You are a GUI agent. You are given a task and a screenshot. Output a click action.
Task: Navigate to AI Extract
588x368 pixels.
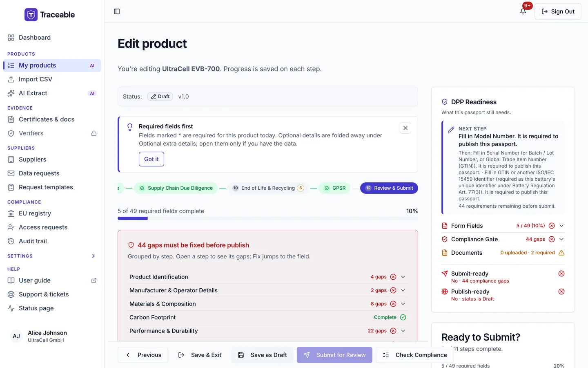coord(52,93)
